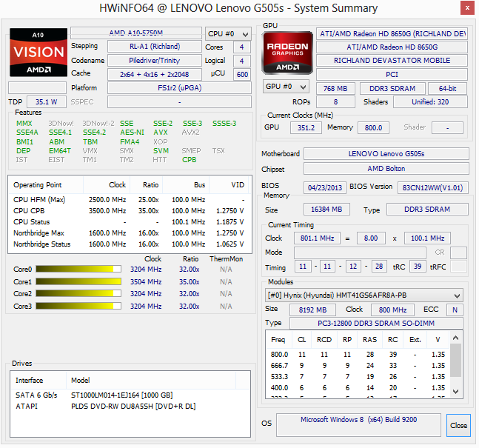
Task: Click the GPU memory type DDR3 SDRAM field
Action: pyautogui.click(x=392, y=89)
